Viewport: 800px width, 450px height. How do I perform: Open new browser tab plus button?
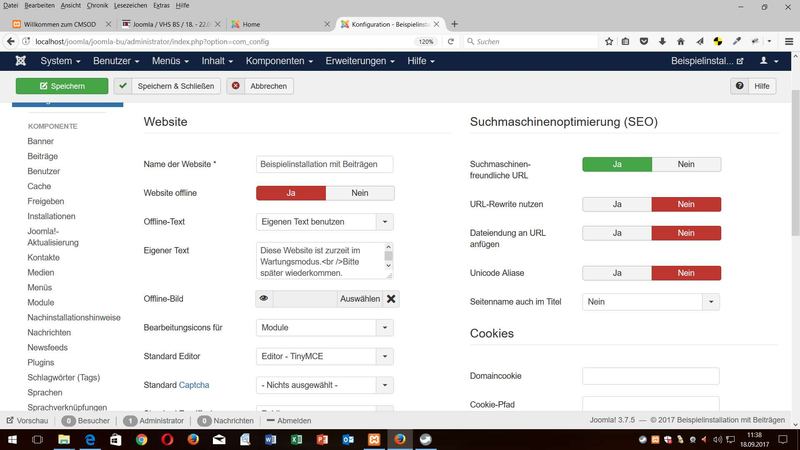454,24
